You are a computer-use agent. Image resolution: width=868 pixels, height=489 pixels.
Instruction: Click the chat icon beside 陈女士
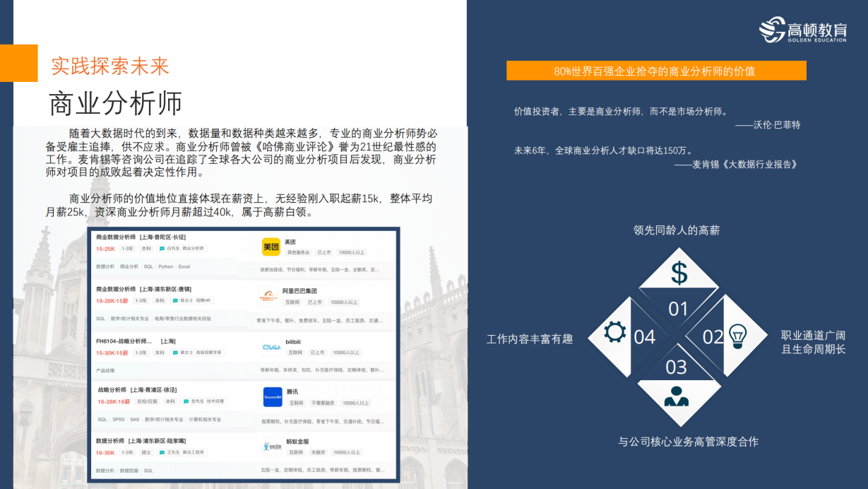[x=174, y=300]
